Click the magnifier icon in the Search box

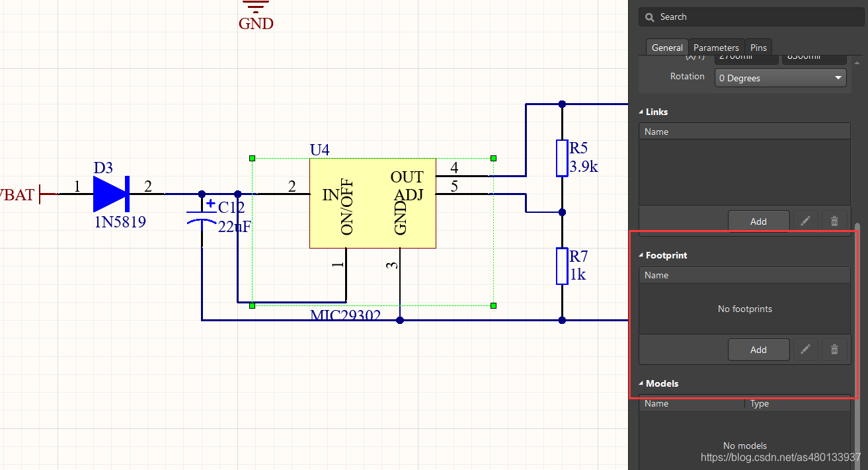click(650, 17)
